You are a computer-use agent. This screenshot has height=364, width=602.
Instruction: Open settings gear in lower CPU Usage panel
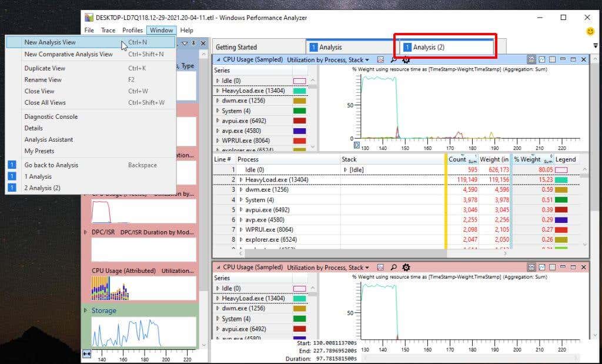click(x=406, y=268)
